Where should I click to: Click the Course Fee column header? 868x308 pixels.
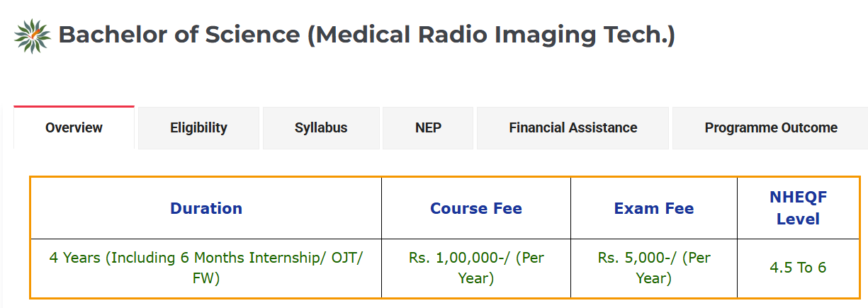point(476,208)
